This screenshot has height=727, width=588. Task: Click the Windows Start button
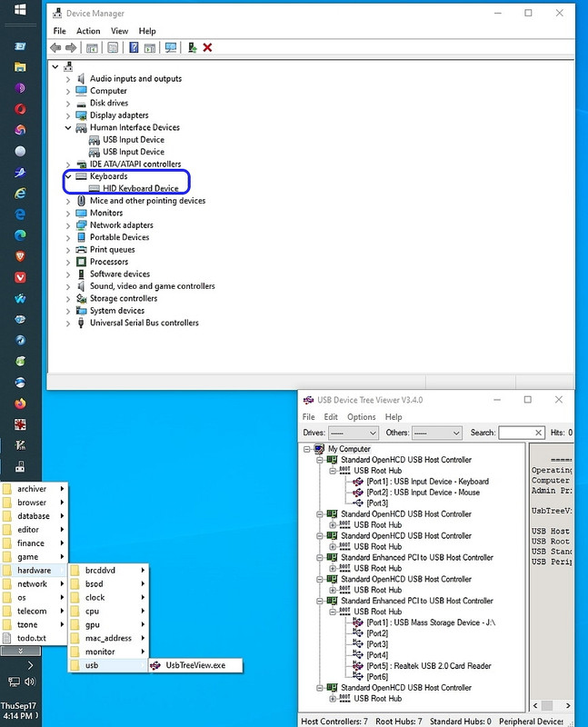coord(20,9)
